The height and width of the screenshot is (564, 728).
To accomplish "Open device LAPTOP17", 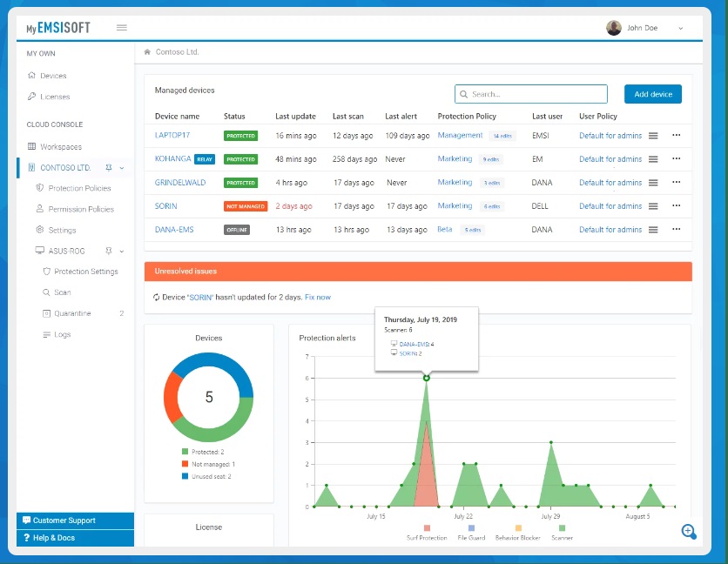I will coord(172,135).
